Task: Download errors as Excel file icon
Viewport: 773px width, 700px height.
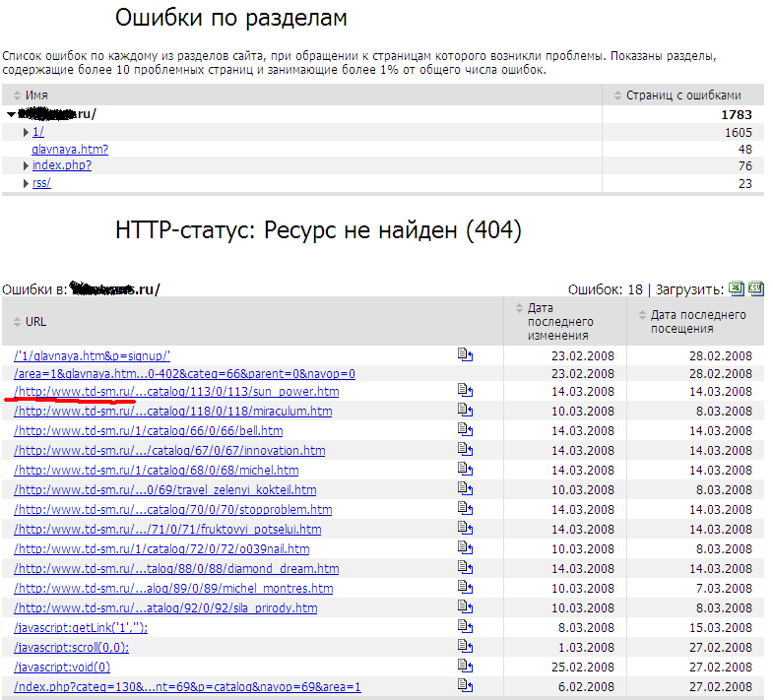Action: (736, 288)
